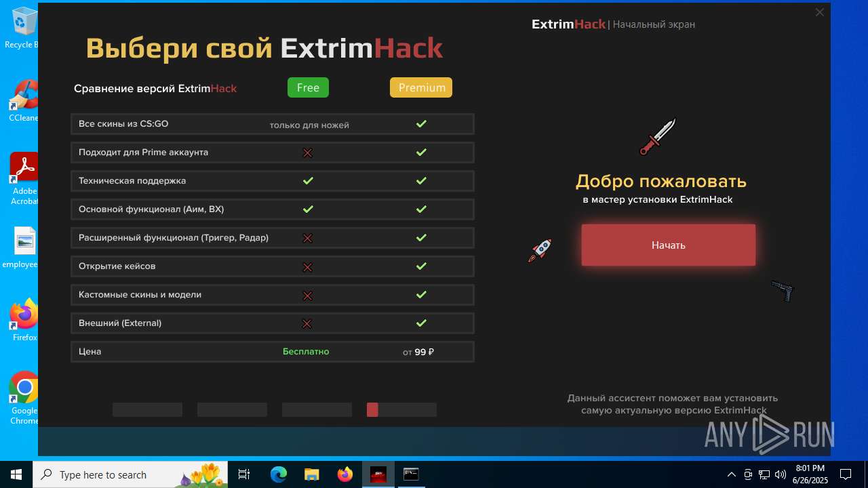Select the green Free version badge
The image size is (868, 488).
coord(308,87)
